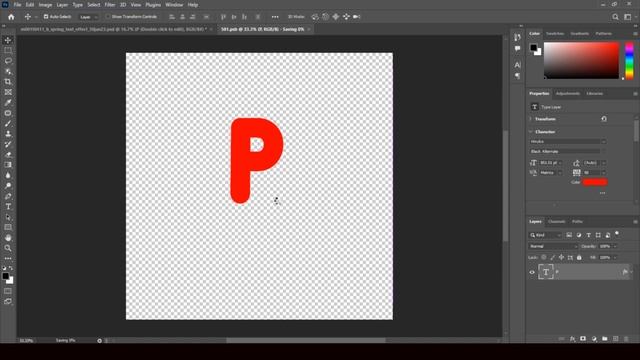
Task: Select the Lasso tool
Action: tap(8, 61)
